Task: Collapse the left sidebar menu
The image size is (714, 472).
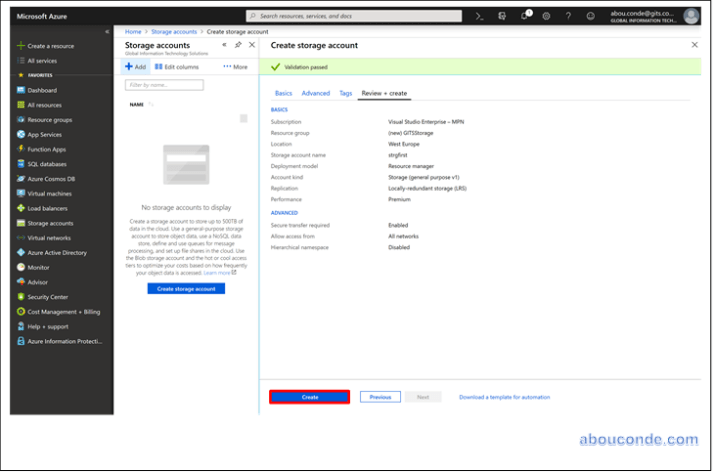Action: pyautogui.click(x=107, y=32)
